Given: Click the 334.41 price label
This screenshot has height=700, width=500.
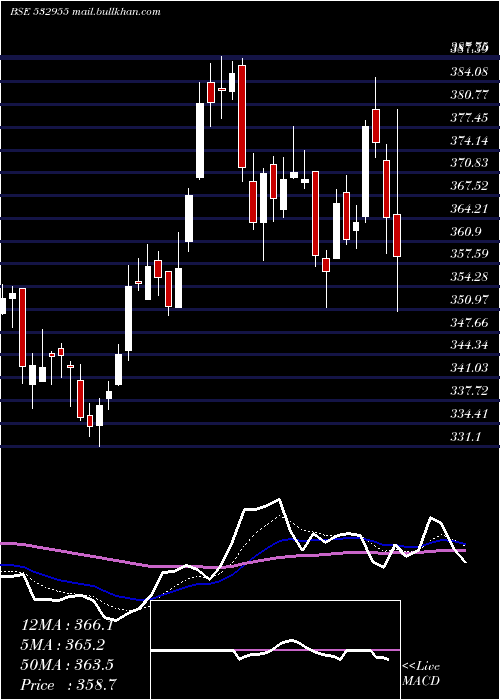Looking at the screenshot, I should pyautogui.click(x=469, y=414).
